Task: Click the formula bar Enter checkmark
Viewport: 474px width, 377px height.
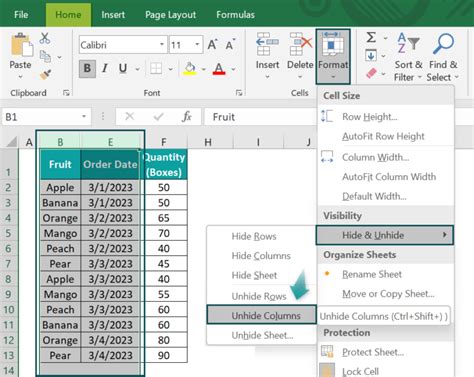Action: (158, 116)
